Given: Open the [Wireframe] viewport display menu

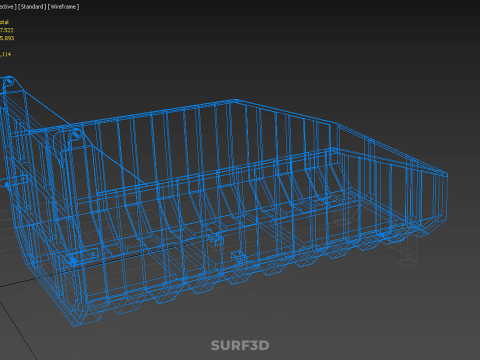Looking at the screenshot, I should point(63,7).
